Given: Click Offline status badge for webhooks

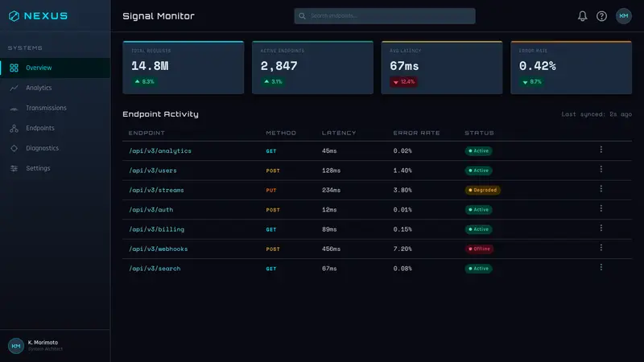Looking at the screenshot, I should 479,249.
